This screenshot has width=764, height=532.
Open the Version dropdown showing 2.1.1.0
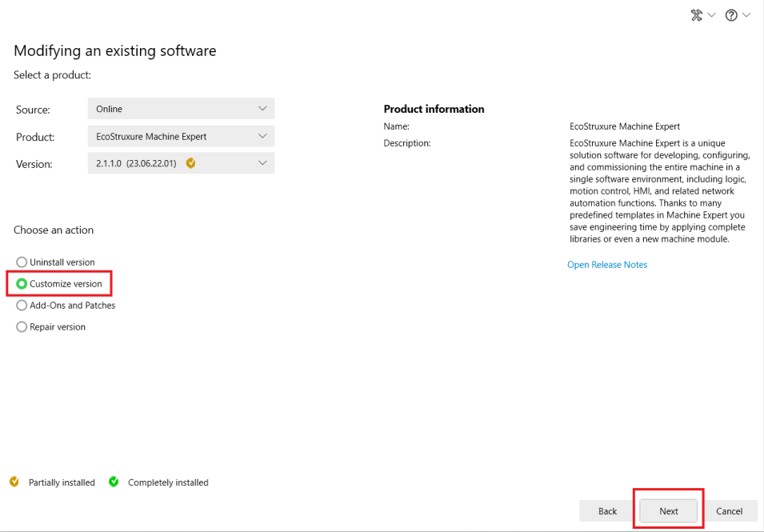[182, 163]
